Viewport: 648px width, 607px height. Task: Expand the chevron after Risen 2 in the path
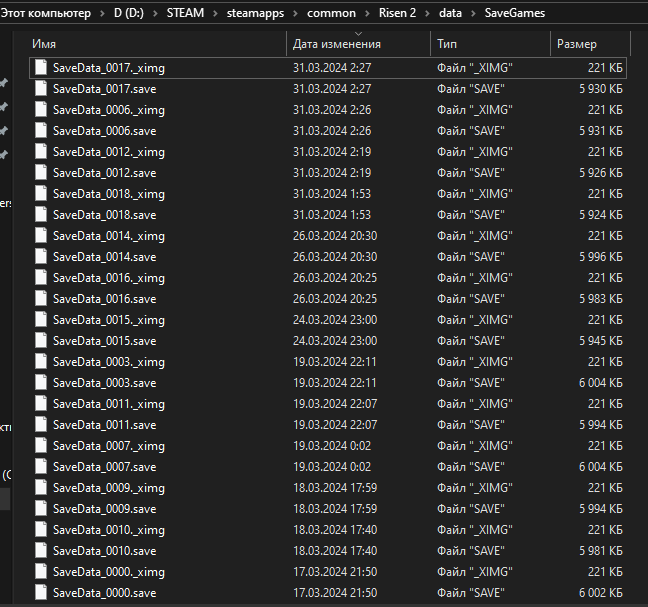click(427, 14)
